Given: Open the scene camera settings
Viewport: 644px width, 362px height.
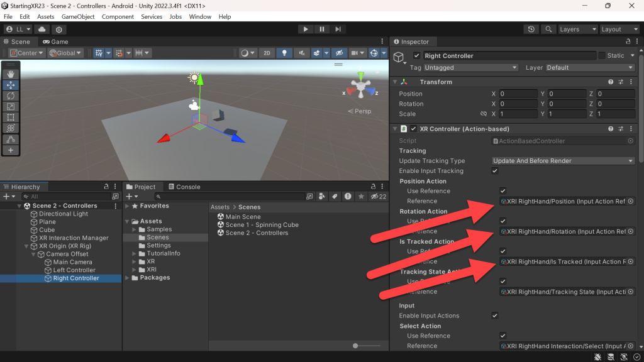Looking at the screenshot, I should [x=357, y=53].
